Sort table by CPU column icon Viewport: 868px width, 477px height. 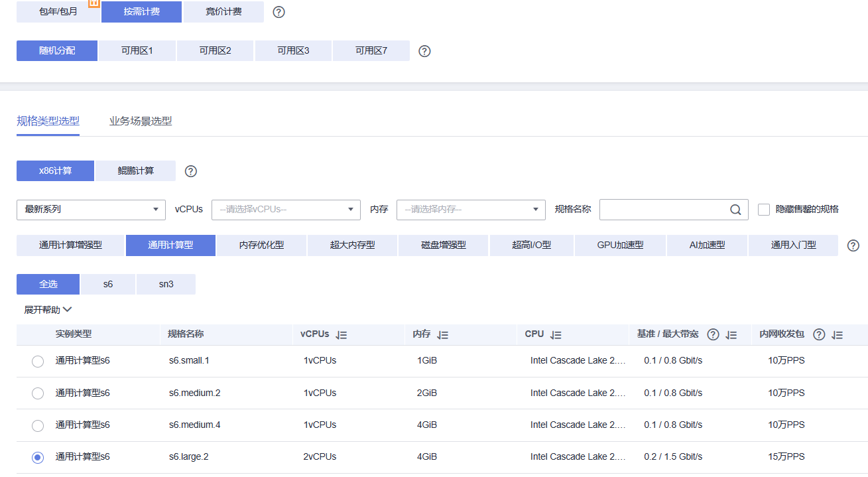pos(556,335)
